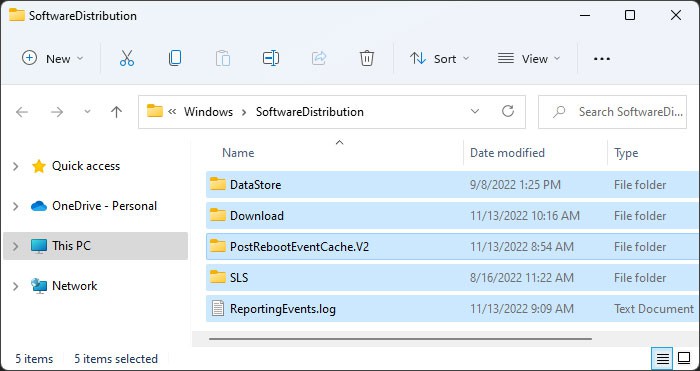Click the SLS folder icon
Viewport: 700px width, 371px height.
(x=217, y=277)
